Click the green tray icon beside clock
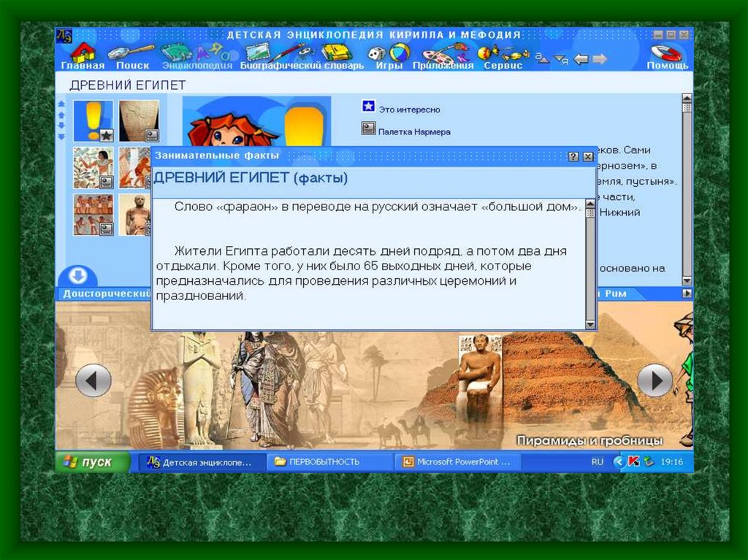 pos(649,461)
